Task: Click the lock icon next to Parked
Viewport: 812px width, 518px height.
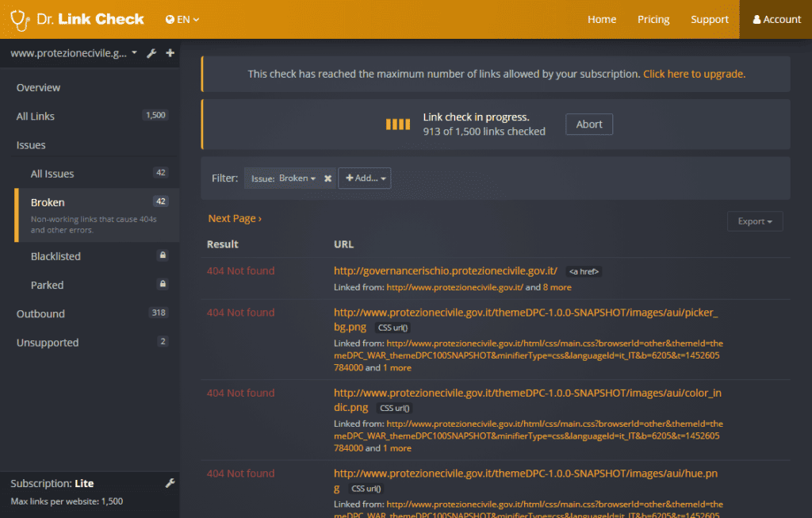Action: click(163, 285)
